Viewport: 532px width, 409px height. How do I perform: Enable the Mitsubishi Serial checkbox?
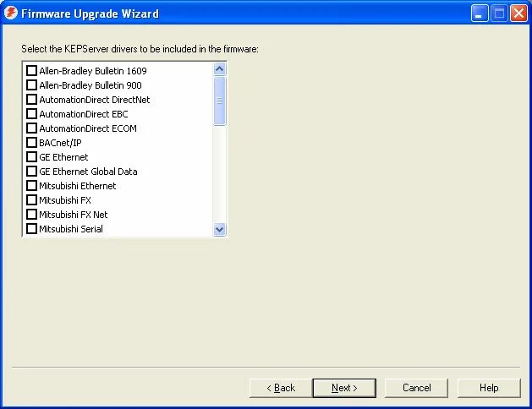(x=31, y=229)
